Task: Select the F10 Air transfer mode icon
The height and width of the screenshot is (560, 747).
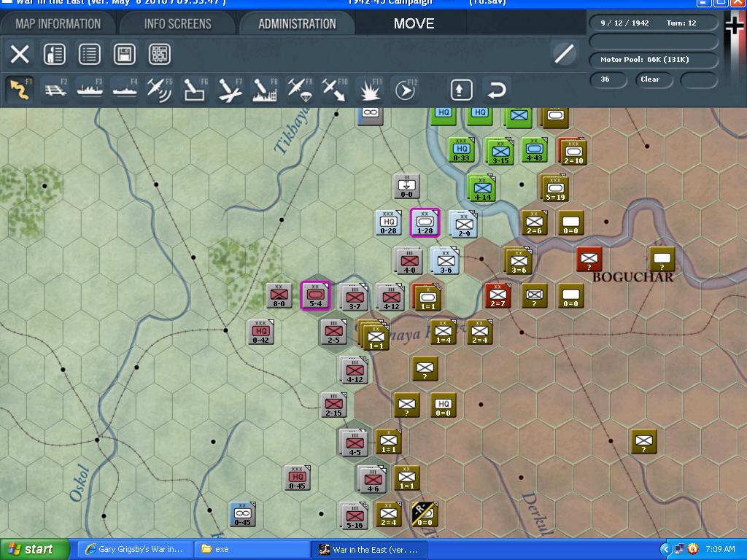Action: [334, 90]
